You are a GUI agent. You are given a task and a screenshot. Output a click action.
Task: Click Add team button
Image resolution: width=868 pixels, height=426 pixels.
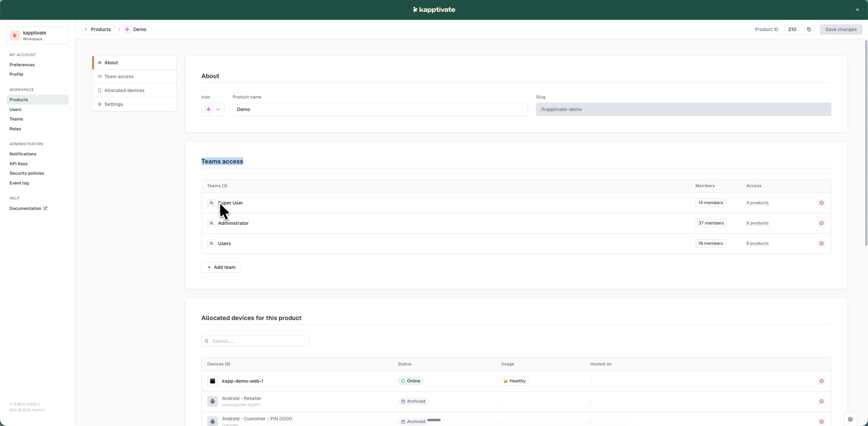[x=221, y=267]
